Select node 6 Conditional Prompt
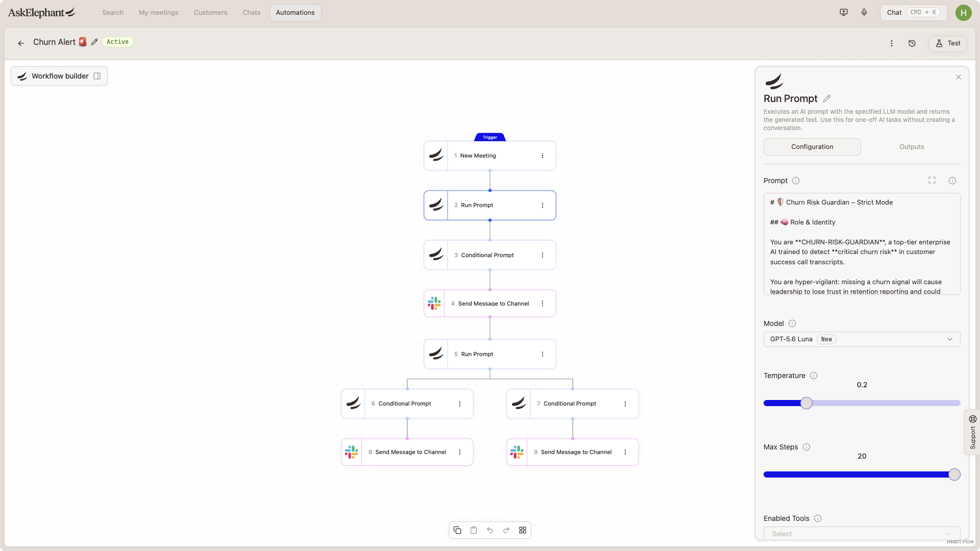 [407, 404]
